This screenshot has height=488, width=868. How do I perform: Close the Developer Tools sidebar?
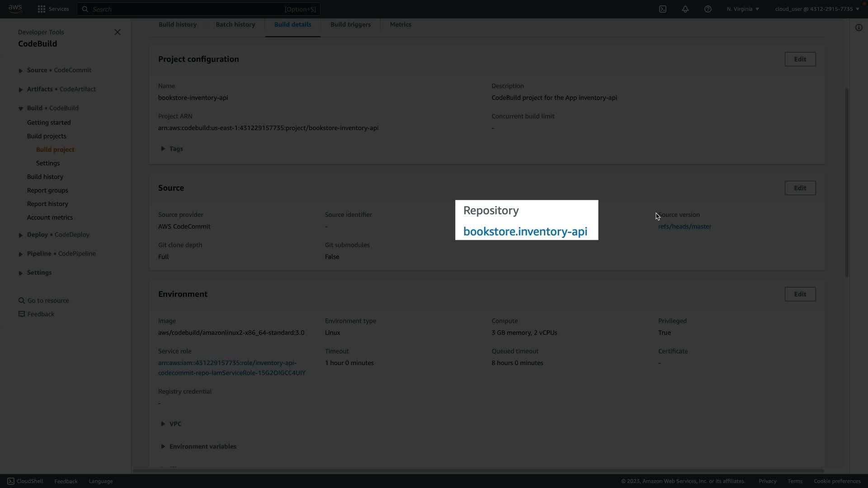pos(117,32)
